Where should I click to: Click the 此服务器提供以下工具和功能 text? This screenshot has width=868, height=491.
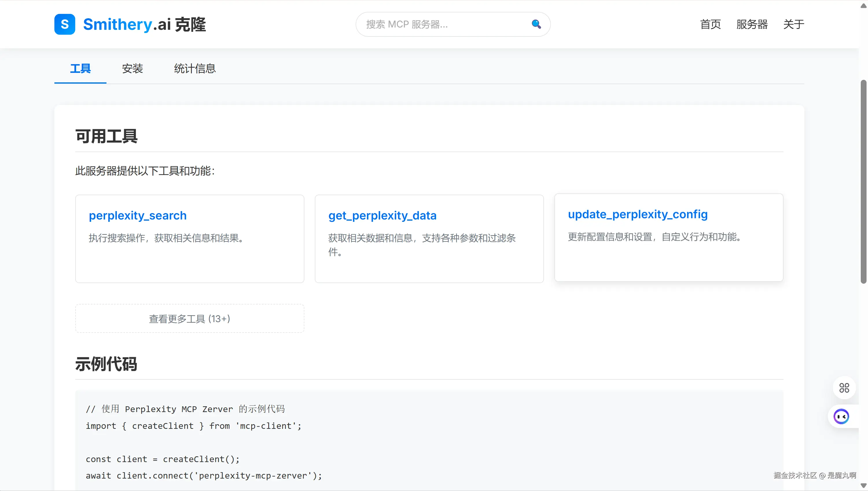(x=145, y=171)
